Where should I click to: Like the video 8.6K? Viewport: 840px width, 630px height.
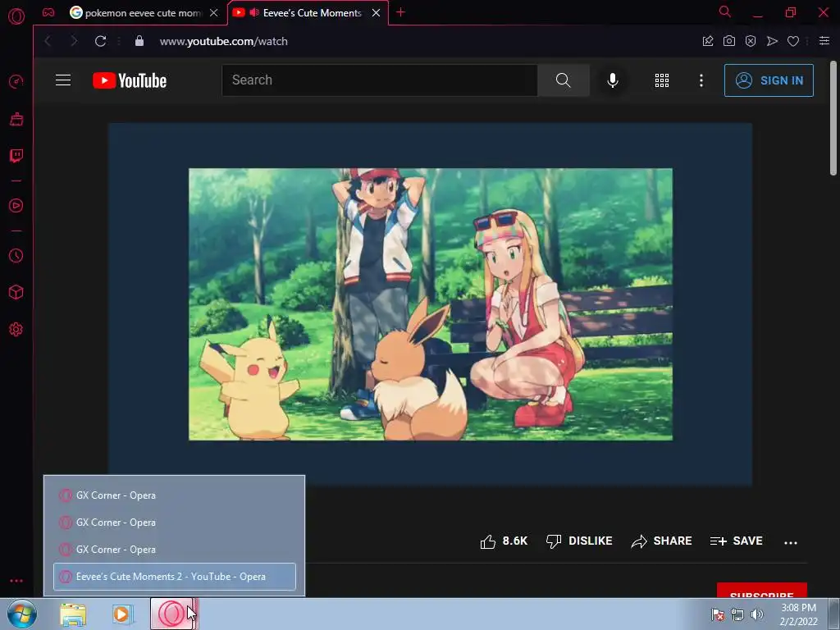504,541
